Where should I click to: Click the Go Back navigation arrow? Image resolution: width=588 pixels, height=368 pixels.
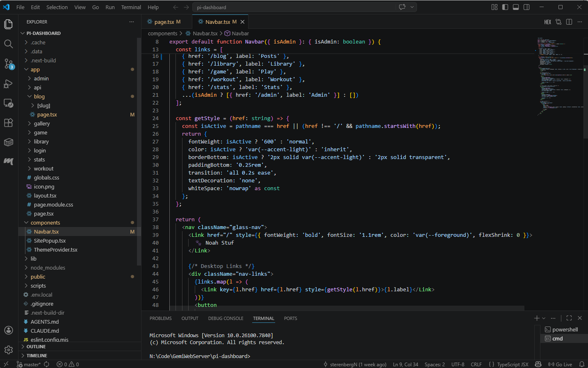tap(176, 7)
